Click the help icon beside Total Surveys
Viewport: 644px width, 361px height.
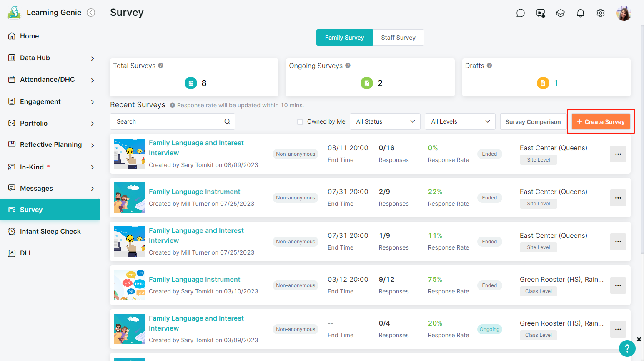(160, 66)
